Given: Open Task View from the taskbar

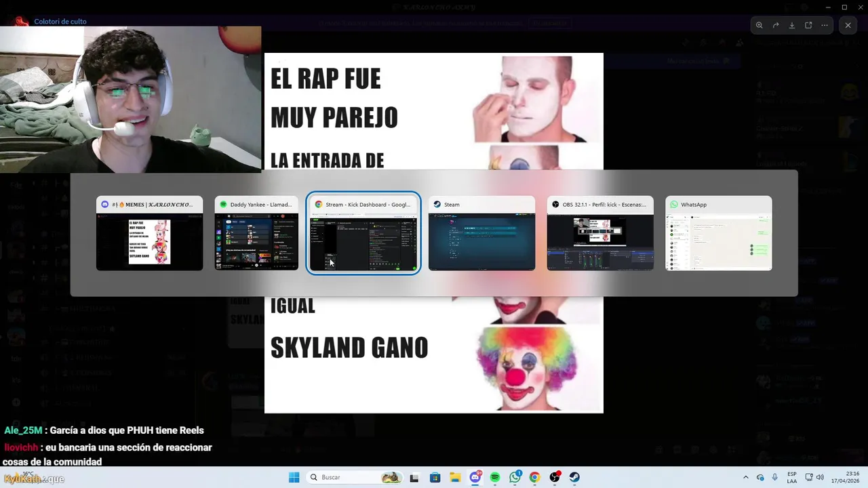Looking at the screenshot, I should point(414,477).
